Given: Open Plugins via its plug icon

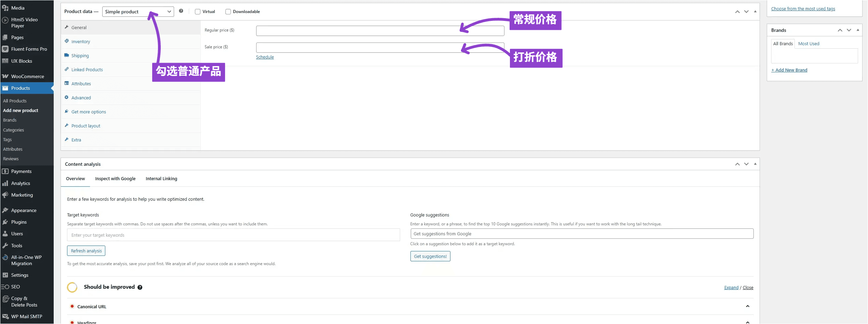Looking at the screenshot, I should point(5,222).
